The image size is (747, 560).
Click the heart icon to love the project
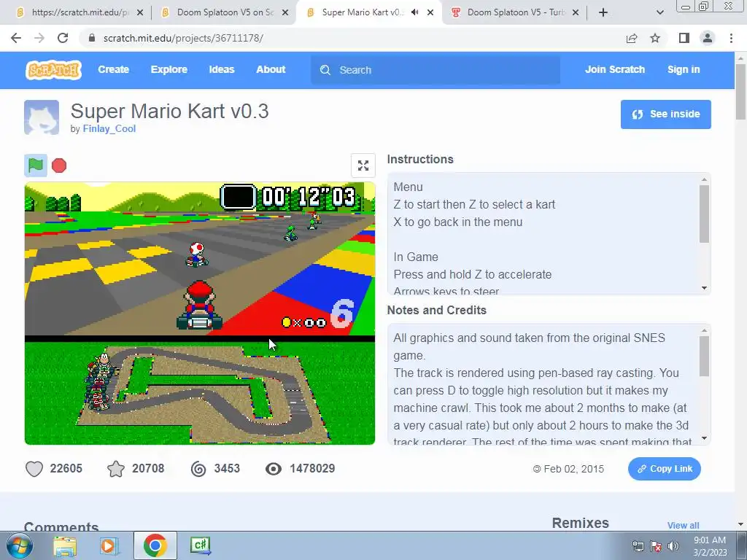34,469
